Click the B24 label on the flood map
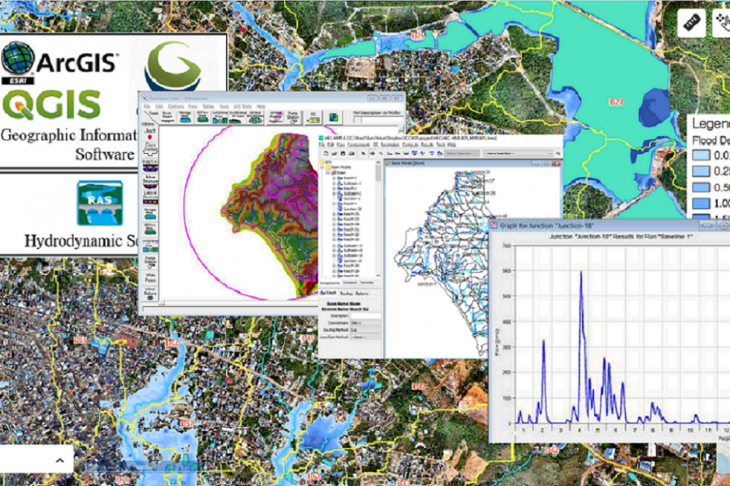Viewport: 730px width, 486px height. coord(616,101)
